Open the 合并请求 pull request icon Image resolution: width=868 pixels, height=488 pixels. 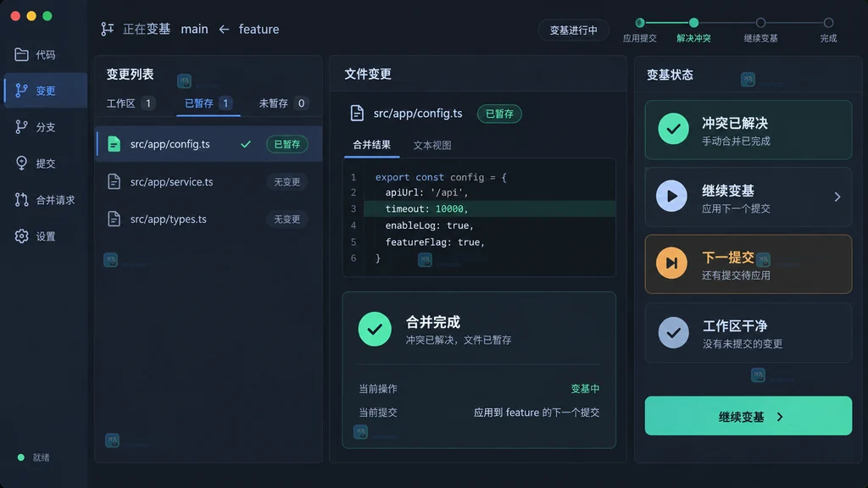click(21, 199)
